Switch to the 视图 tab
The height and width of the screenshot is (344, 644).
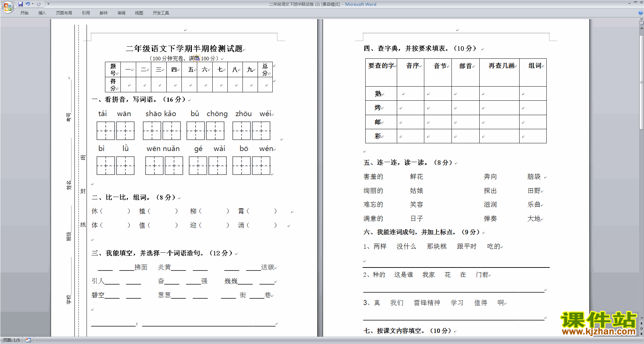139,13
